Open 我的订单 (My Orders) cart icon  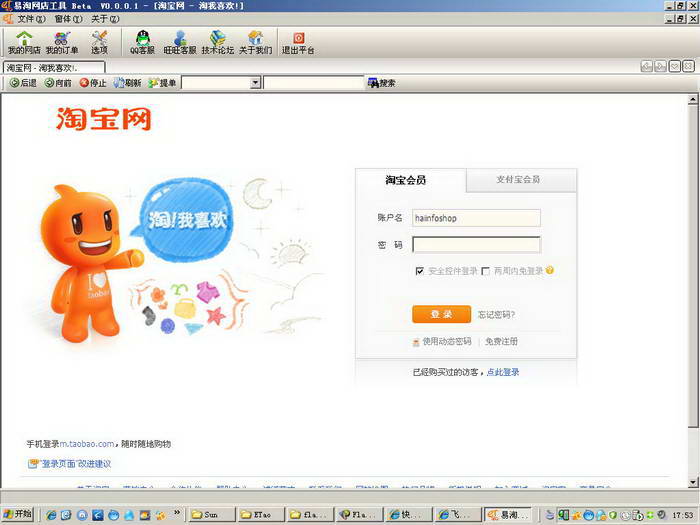point(62,43)
